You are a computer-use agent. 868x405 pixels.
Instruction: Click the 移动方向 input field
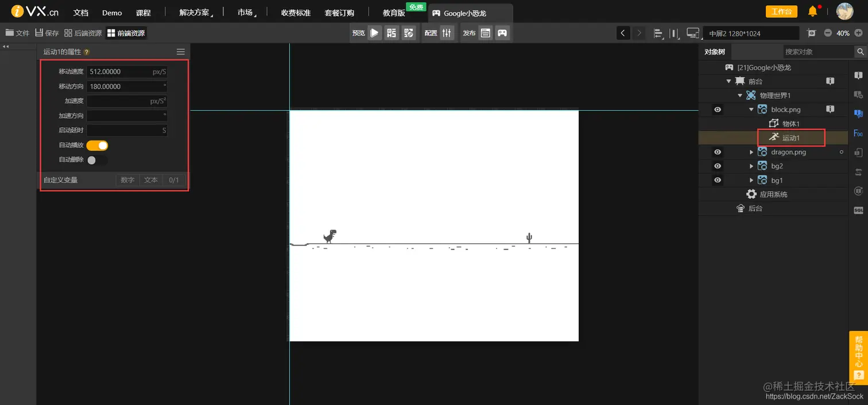127,87
